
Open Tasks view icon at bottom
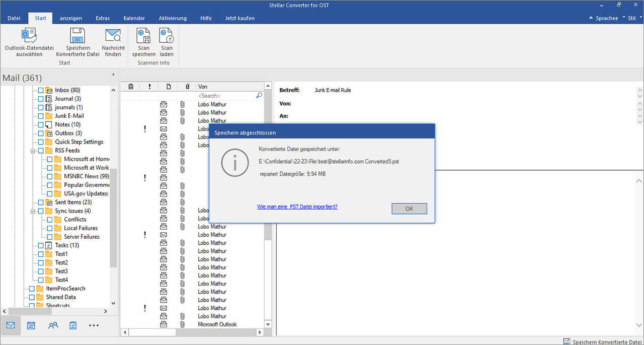coord(73,325)
